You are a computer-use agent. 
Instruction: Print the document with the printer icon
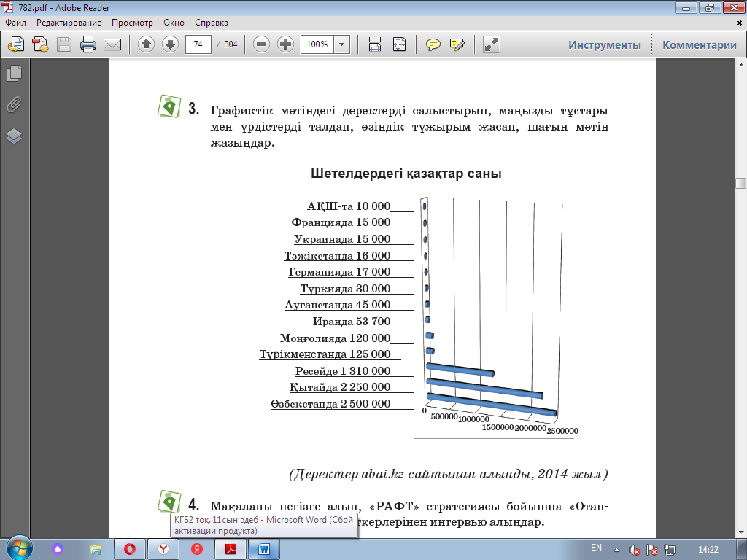[x=88, y=44]
